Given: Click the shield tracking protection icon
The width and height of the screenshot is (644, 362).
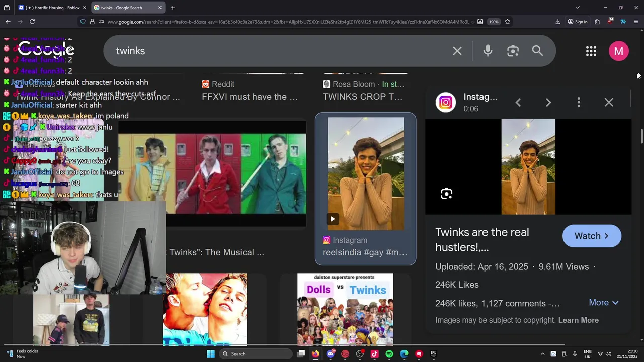Looking at the screenshot, I should [x=83, y=22].
